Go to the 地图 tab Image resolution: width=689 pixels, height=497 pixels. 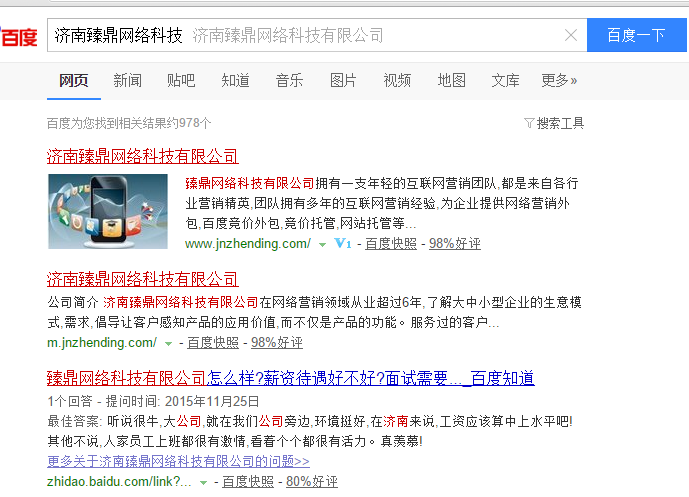[x=451, y=80]
